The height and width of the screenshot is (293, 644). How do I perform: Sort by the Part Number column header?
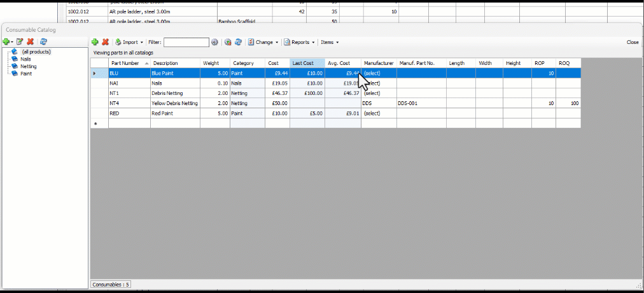[x=125, y=63]
